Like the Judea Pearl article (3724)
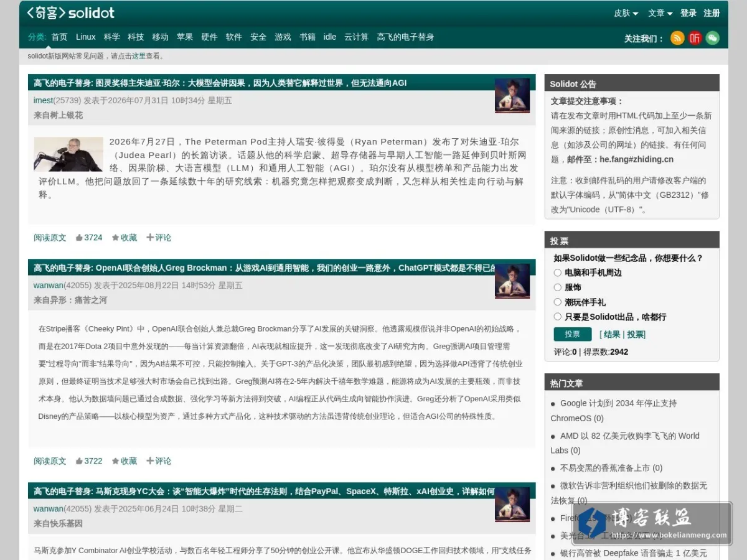 click(x=89, y=237)
